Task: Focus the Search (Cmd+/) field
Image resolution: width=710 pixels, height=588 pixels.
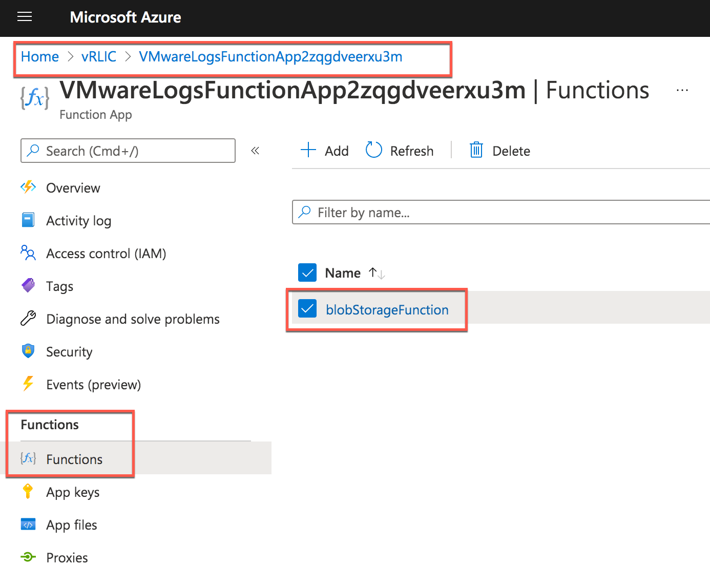Action: (x=128, y=151)
